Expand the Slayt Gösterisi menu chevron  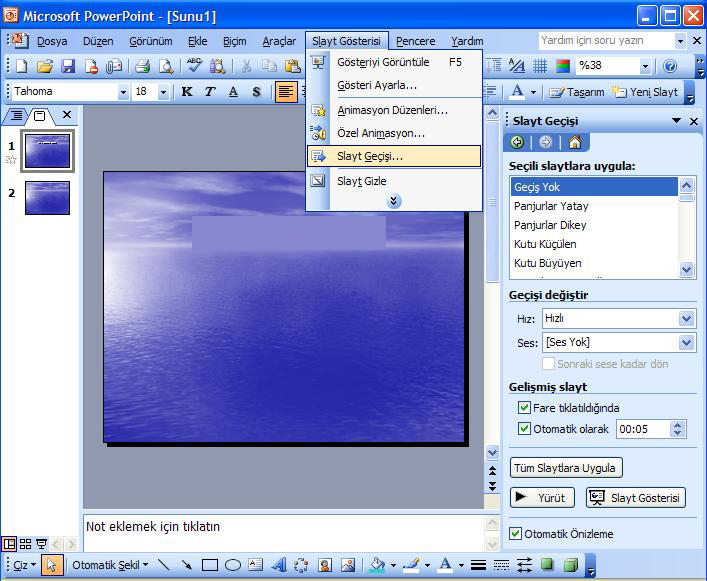[x=393, y=201]
